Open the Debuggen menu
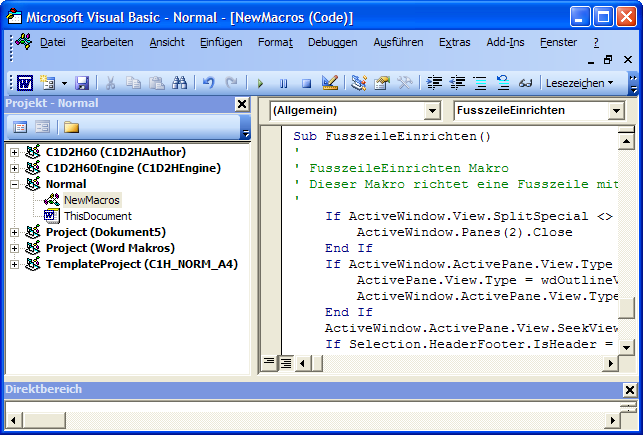 click(331, 42)
